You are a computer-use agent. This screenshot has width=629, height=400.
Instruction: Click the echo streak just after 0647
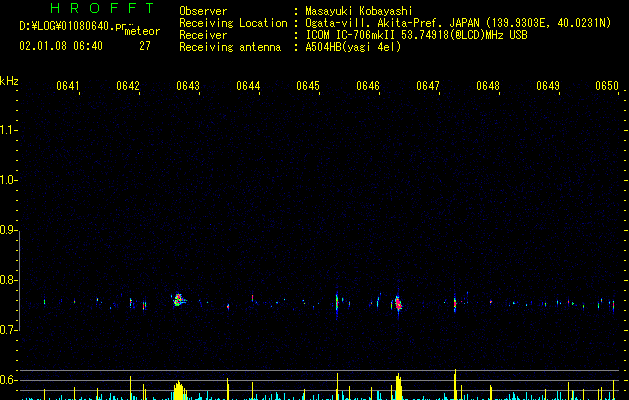455,303
